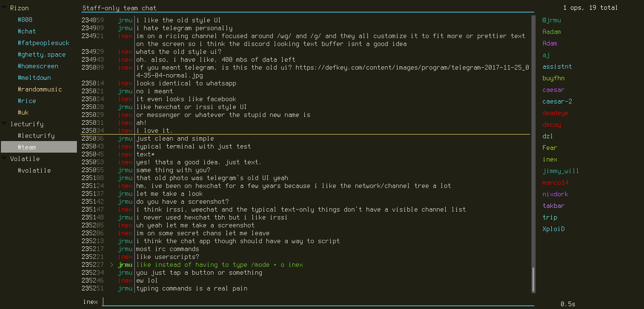644x309 pixels.
Task: Select the #lecturify channel
Action: 36,135
